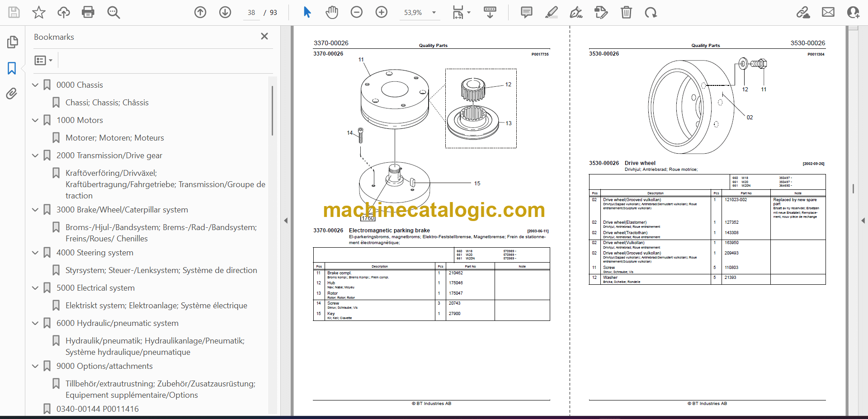This screenshot has height=419, width=868.
Task: Select the 5000 Electrical system bookmark label
Action: [x=95, y=288]
